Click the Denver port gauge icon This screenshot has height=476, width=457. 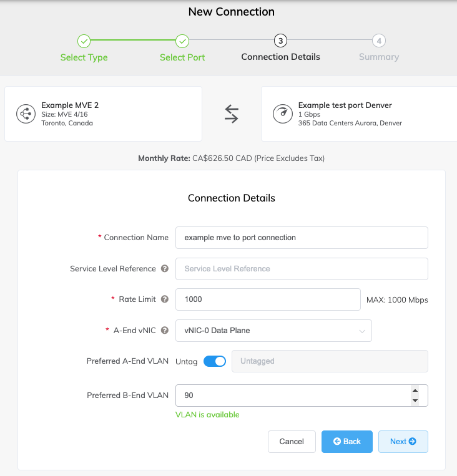[283, 114]
